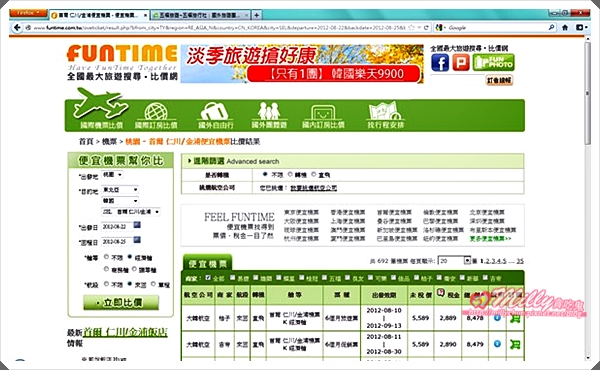Go back with the browser back arrow

point(16,28)
